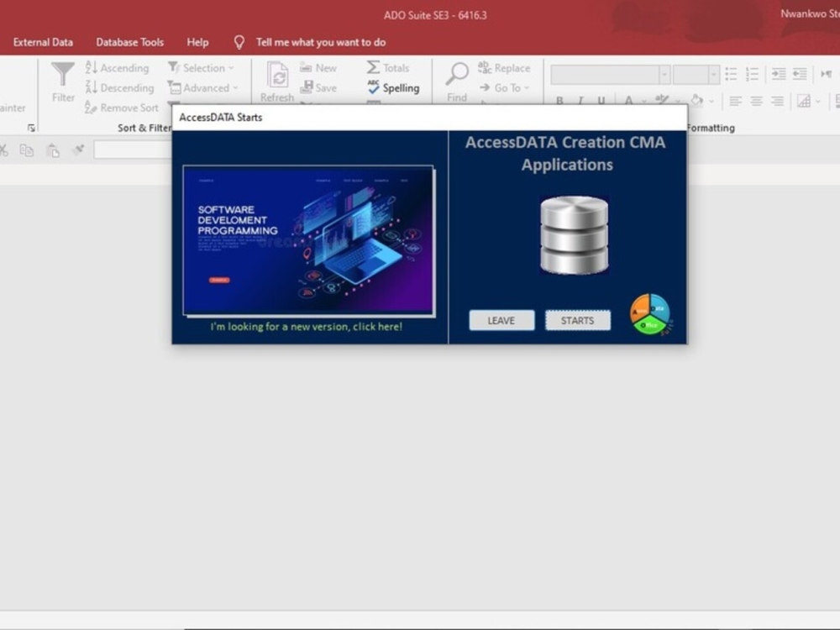
Task: Click the software development programming image
Action: (x=308, y=240)
